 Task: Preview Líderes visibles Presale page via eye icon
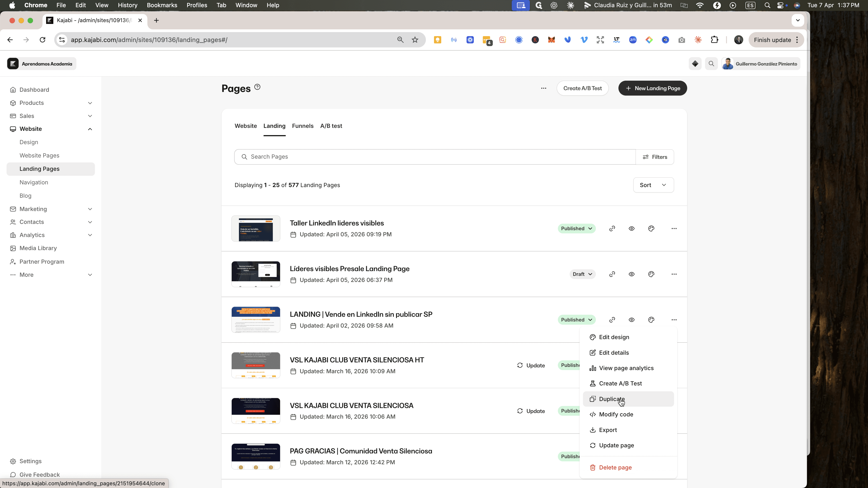[632, 274]
